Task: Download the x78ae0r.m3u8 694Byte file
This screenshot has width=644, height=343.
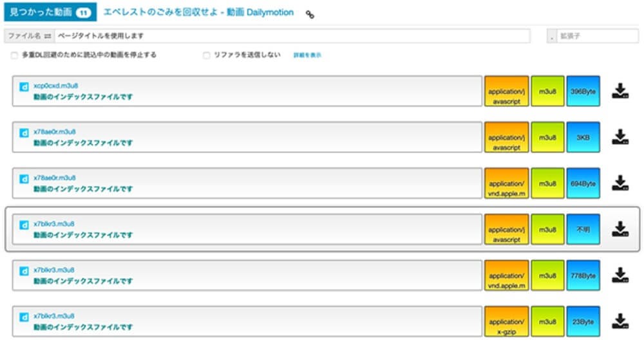Action: [620, 183]
